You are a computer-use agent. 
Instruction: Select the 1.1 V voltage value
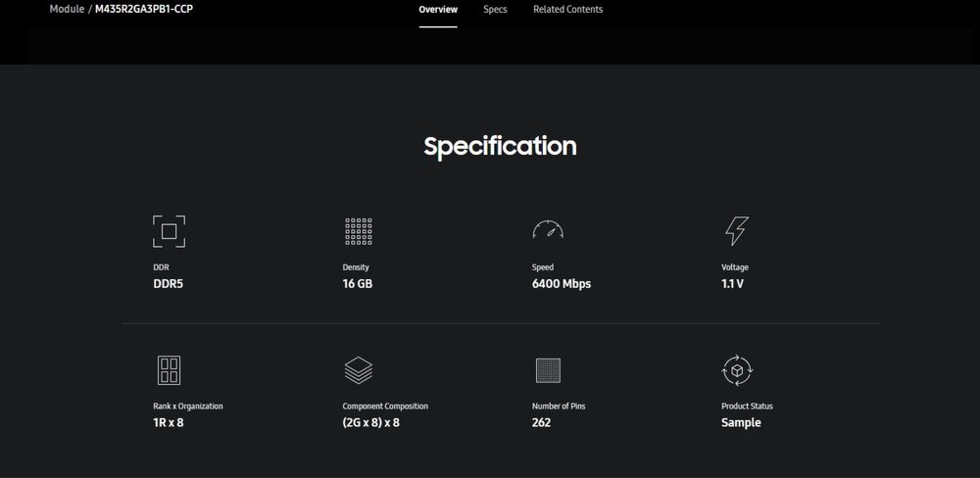[x=732, y=284]
